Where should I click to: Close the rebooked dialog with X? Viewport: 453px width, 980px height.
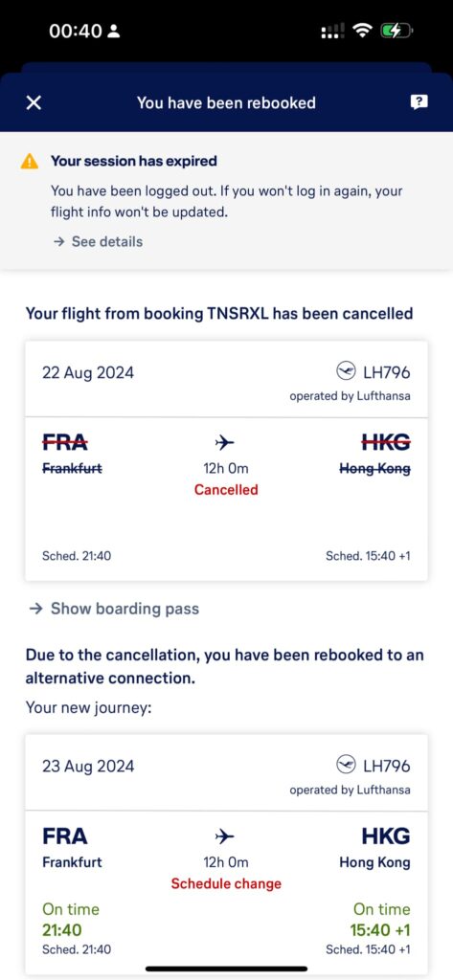pos(34,102)
